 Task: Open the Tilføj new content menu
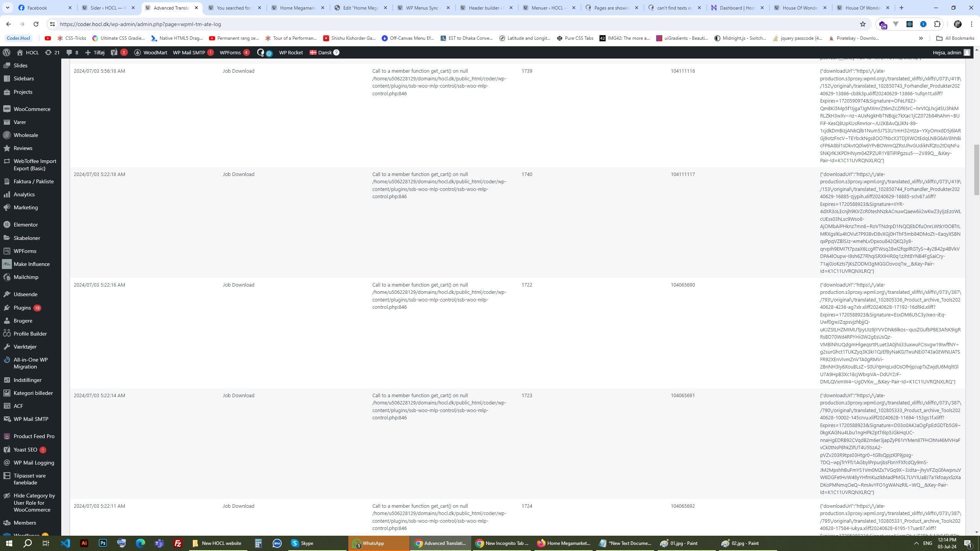point(95,52)
